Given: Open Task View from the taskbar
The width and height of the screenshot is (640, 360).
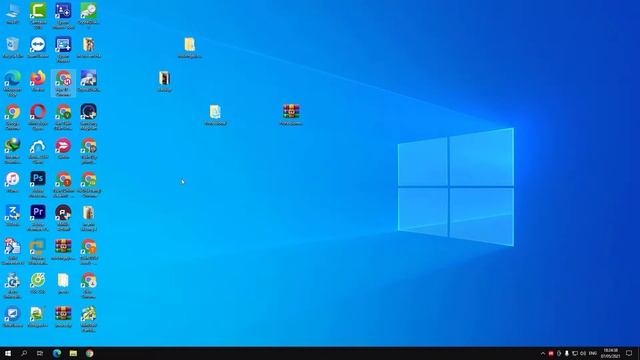Looking at the screenshot, I should pos(40,353).
